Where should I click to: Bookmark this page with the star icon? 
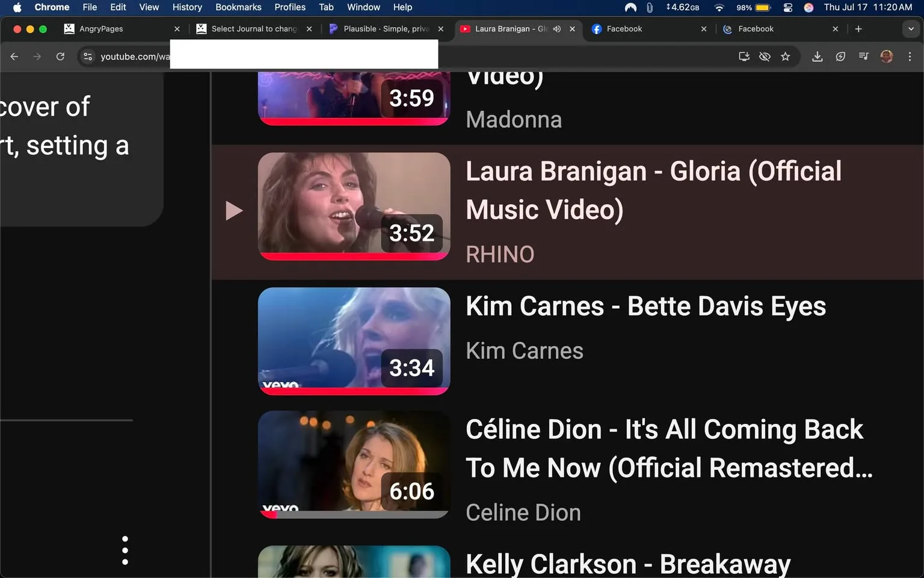pos(786,56)
